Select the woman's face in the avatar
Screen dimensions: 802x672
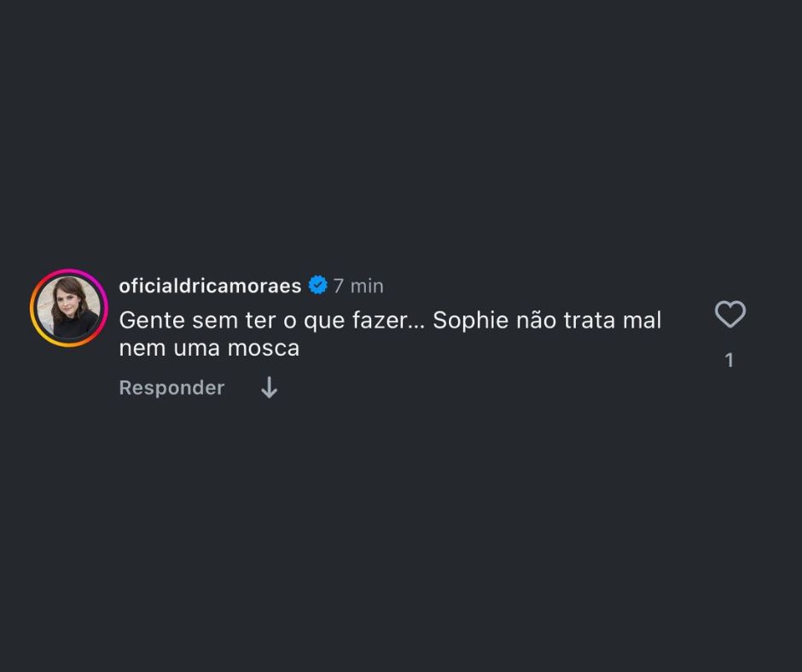(68, 301)
